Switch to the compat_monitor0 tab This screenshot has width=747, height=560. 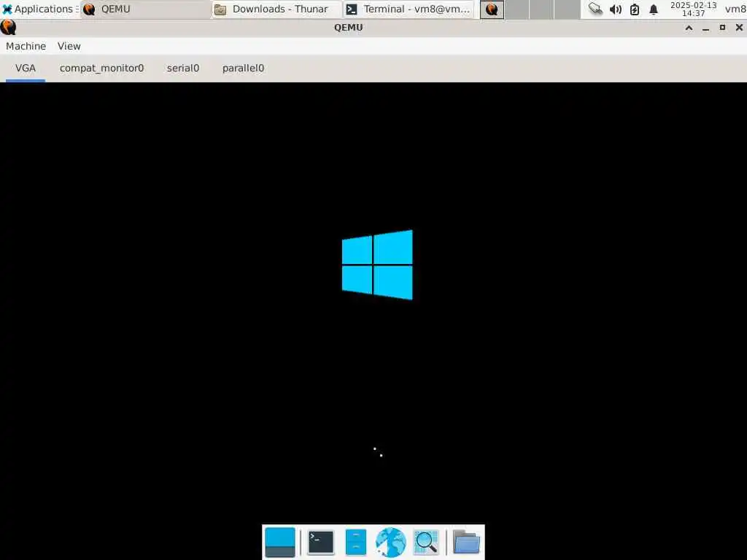101,68
